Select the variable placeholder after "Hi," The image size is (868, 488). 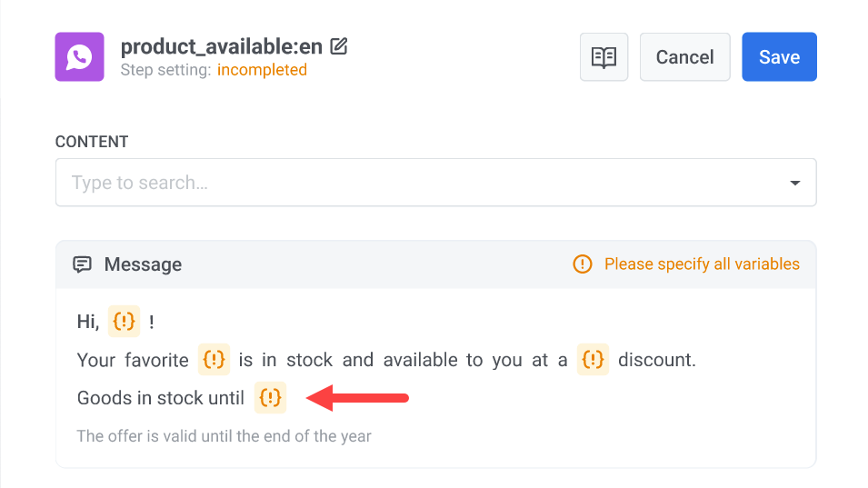point(124,321)
